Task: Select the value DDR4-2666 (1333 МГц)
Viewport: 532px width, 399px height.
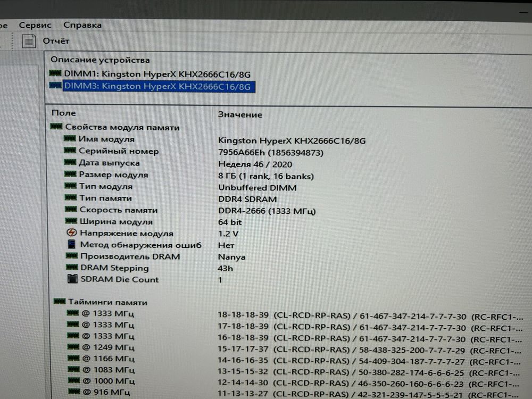Action: click(267, 211)
